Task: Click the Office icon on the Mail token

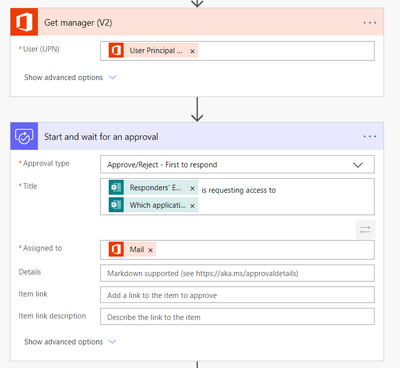Action: [x=116, y=249]
